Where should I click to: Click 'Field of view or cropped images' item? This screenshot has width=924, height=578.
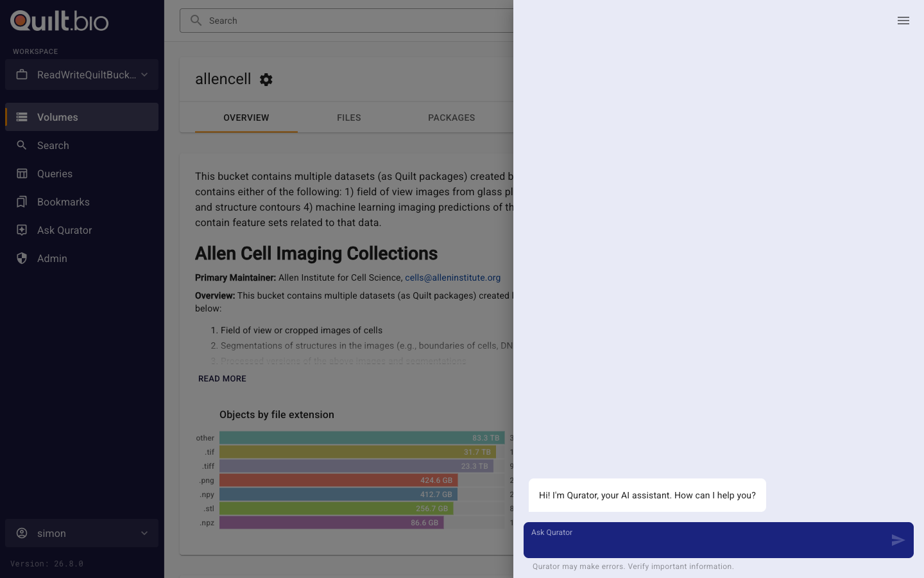302,330
